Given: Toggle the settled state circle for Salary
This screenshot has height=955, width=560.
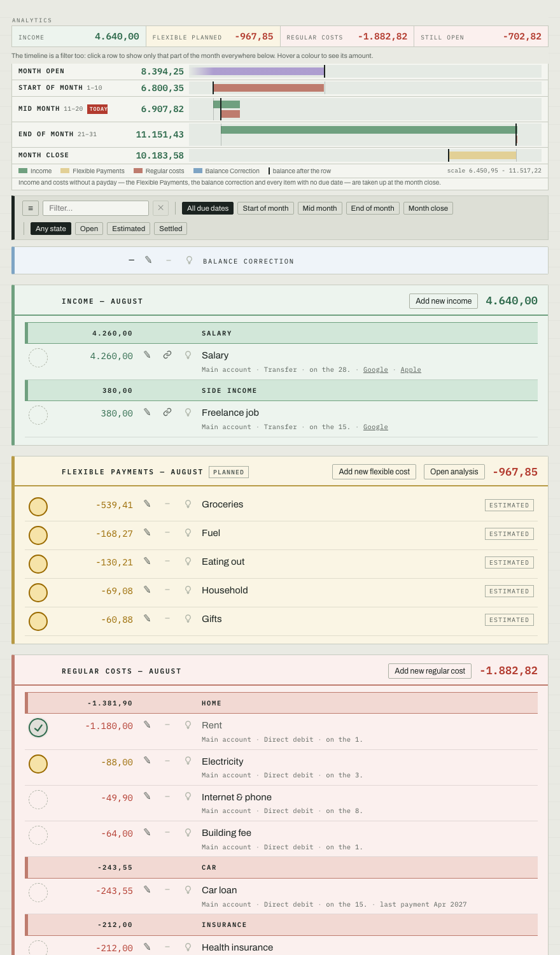Looking at the screenshot, I should [x=38, y=358].
